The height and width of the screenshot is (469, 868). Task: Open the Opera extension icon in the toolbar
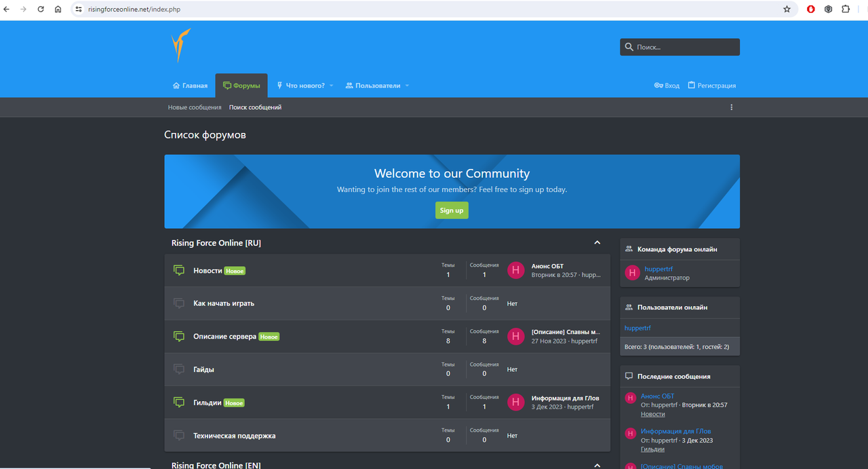811,10
